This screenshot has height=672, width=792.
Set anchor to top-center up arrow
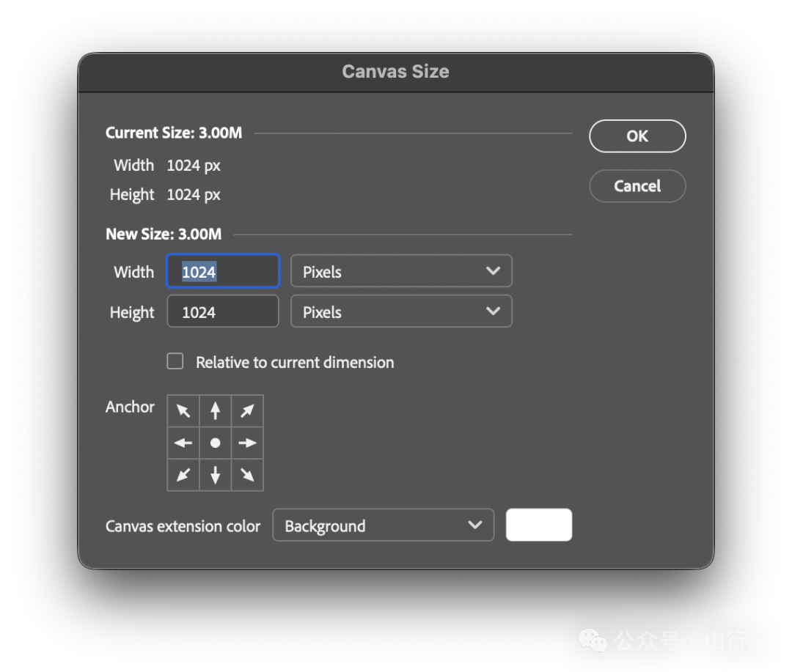215,411
